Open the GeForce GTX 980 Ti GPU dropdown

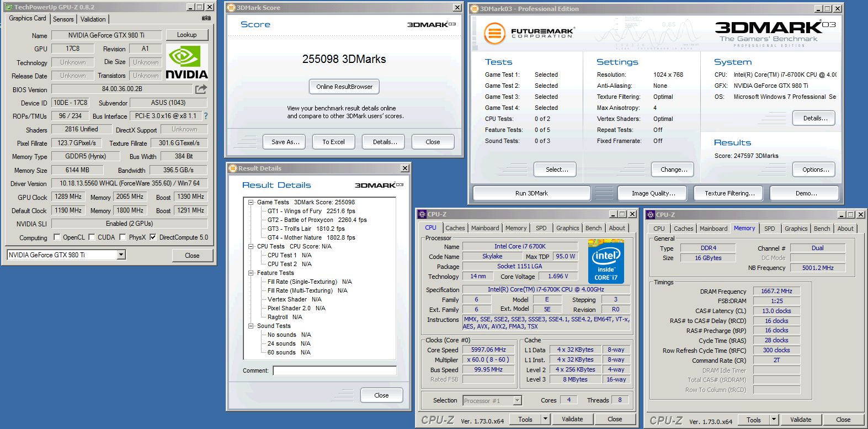pos(121,255)
